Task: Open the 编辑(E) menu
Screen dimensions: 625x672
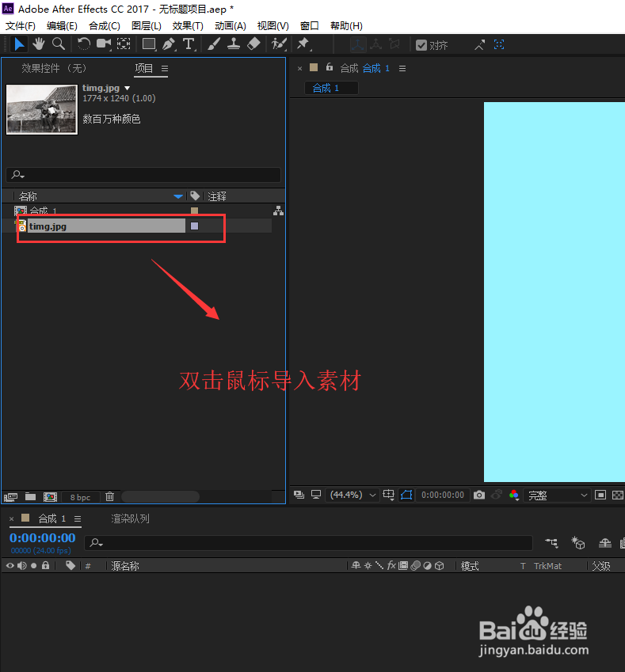Action: point(62,26)
